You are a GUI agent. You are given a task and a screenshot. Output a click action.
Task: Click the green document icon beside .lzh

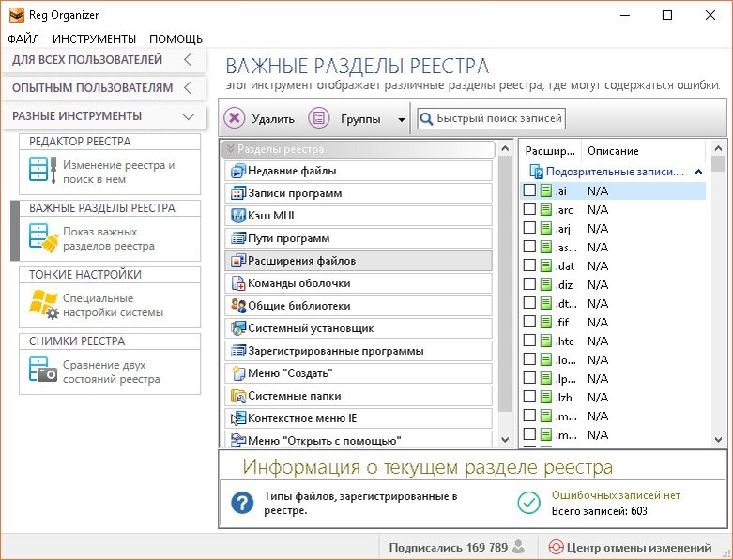coord(545,397)
